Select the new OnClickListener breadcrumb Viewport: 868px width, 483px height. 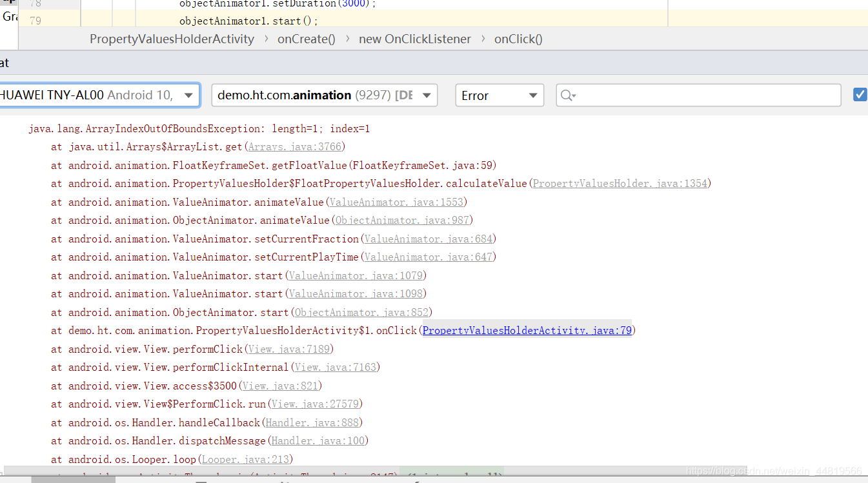click(415, 39)
